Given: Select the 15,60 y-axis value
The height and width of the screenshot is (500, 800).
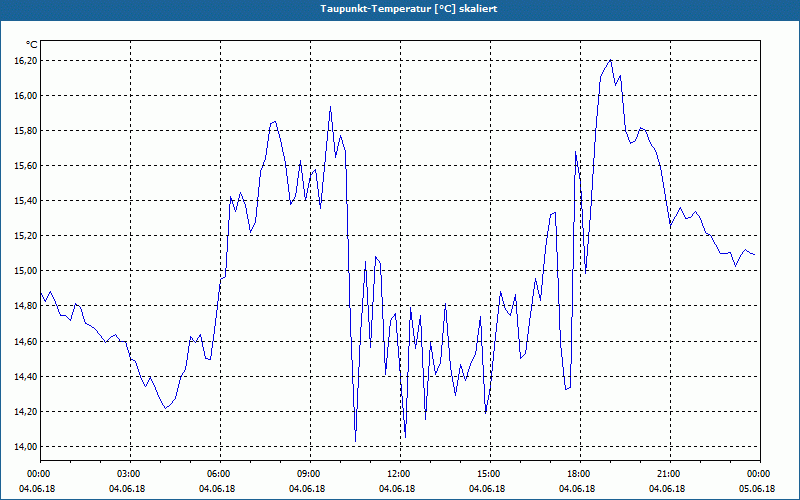Looking at the screenshot, I should coord(27,166).
